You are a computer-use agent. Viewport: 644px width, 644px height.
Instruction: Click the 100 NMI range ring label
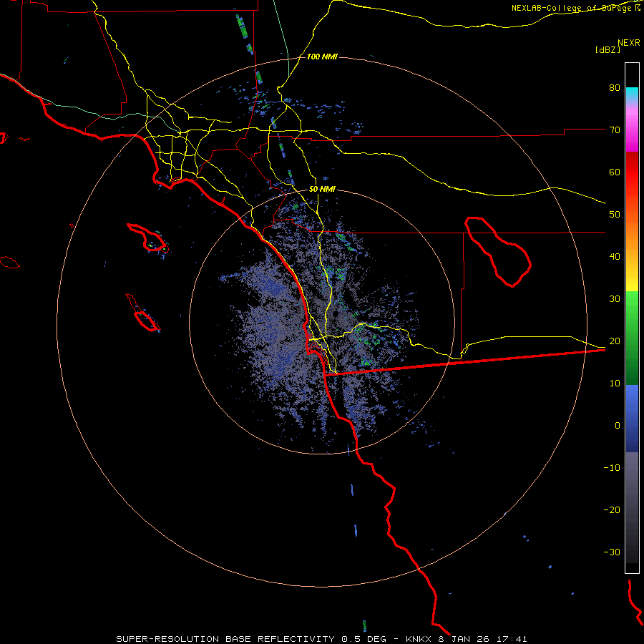(x=322, y=57)
